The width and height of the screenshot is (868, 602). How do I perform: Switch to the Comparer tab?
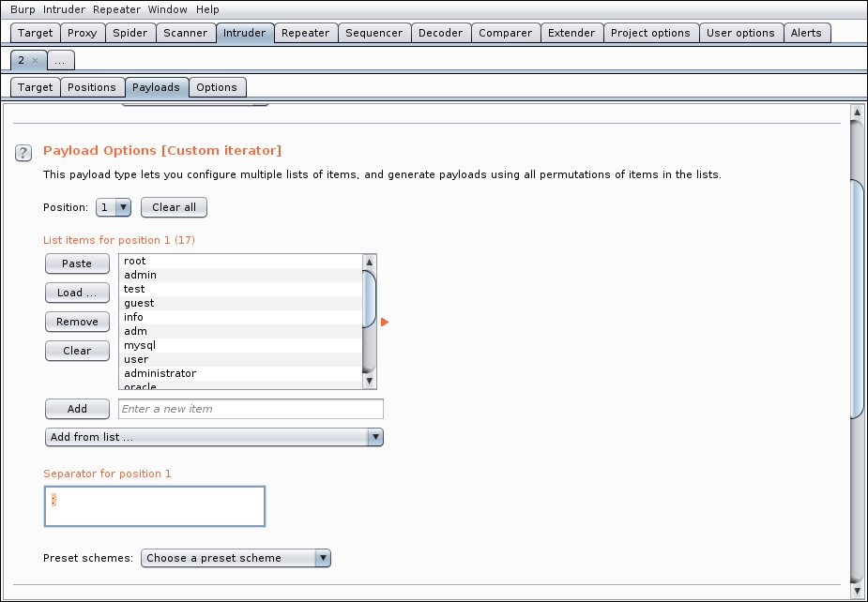506,33
